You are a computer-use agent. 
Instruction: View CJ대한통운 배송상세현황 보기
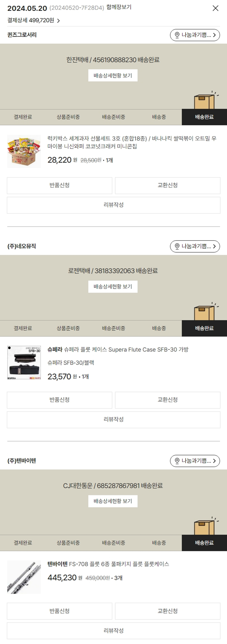click(113, 501)
